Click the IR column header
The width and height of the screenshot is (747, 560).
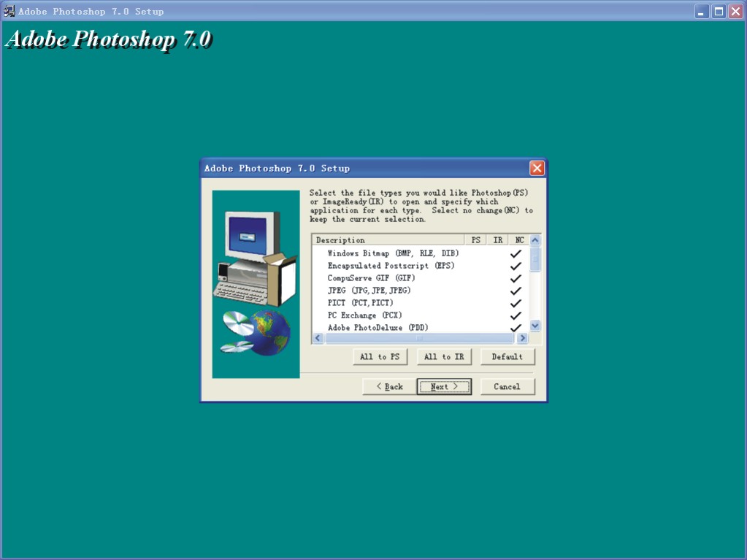pos(497,240)
